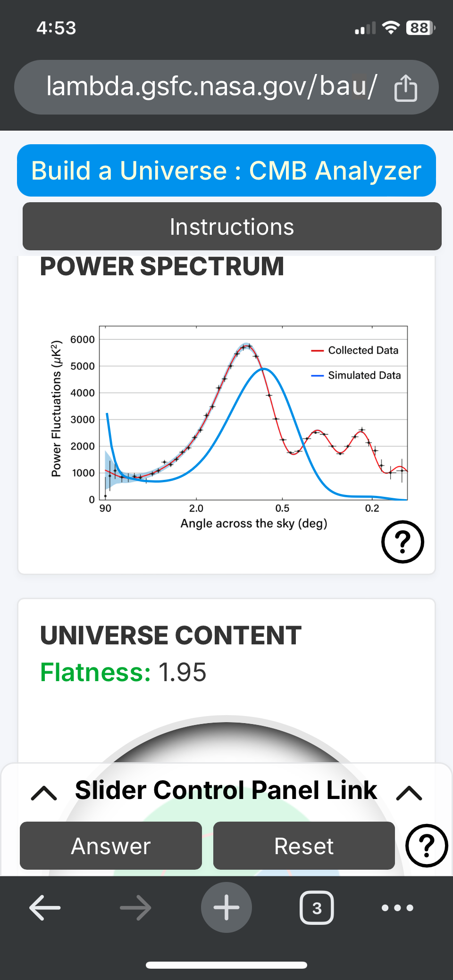The width and height of the screenshot is (453, 980).
Task: Open a new tab with the plus icon
Action: (226, 907)
